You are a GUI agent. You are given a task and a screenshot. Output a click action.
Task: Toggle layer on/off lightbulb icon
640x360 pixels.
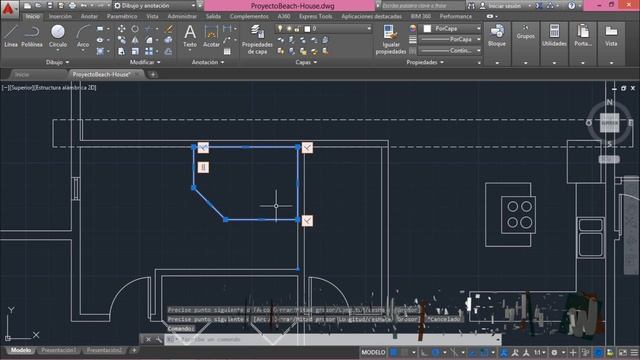tap(280, 29)
